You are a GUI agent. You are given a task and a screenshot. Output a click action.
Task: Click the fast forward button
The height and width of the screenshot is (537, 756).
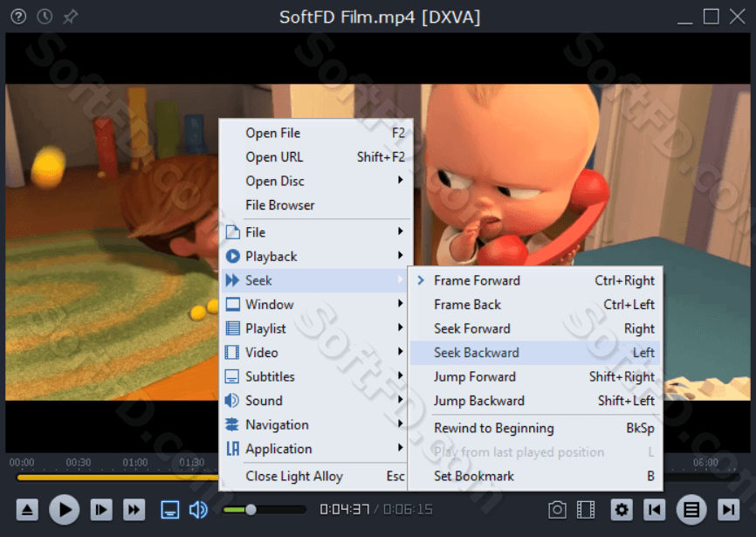coord(134,510)
